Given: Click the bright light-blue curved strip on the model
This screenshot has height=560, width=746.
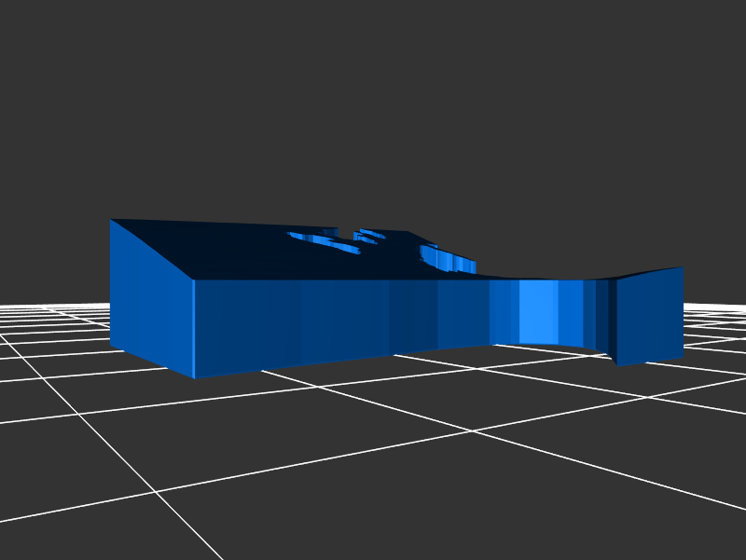Looking at the screenshot, I should [x=537, y=310].
